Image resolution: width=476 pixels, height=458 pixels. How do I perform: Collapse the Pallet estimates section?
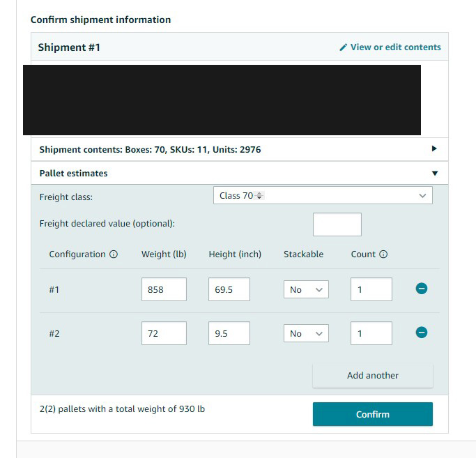435,173
